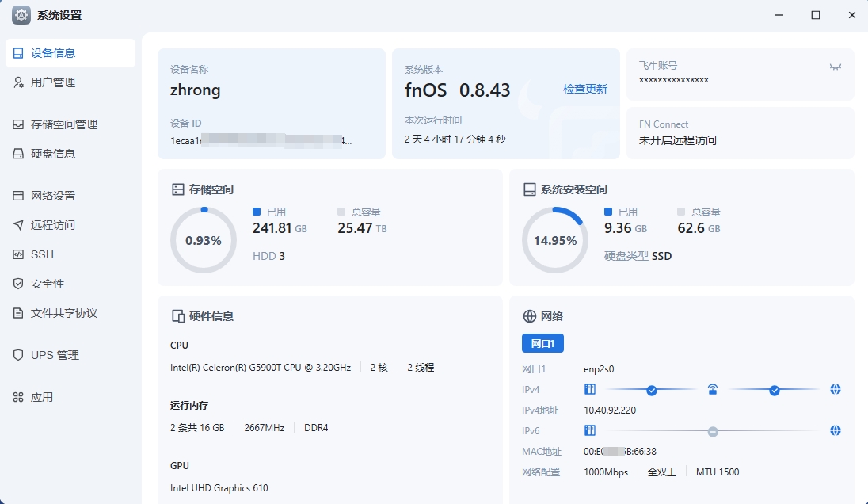Click the 25.47 TB total capacity value
The height and width of the screenshot is (504, 868).
(362, 228)
